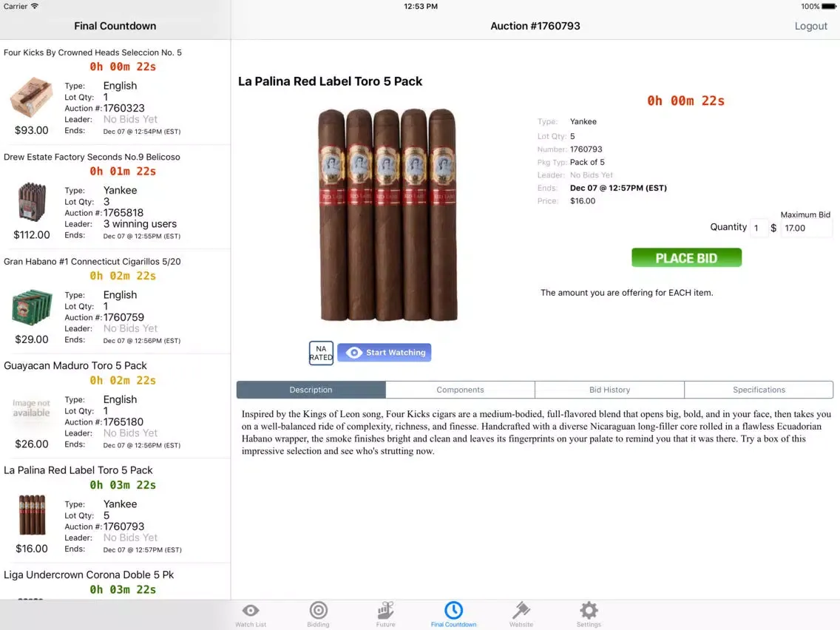
Task: Tap the Four Kicks cigar box thumbnail
Action: [31, 98]
